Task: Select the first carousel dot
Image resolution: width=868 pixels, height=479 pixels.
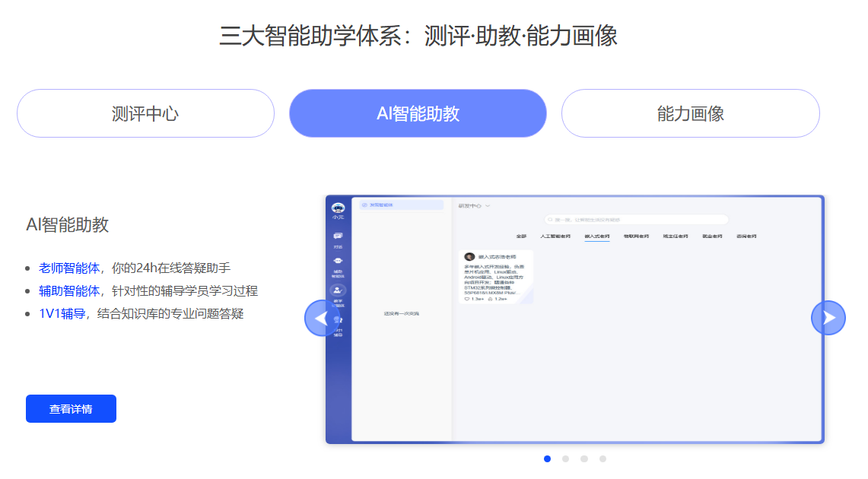Action: click(547, 458)
